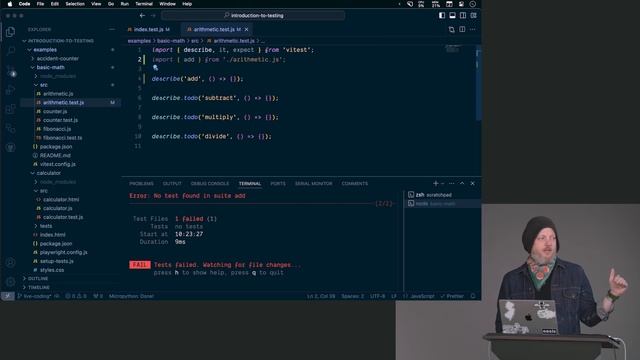Open terminal panel more actions ellipsis

pyautogui.click(x=451, y=184)
